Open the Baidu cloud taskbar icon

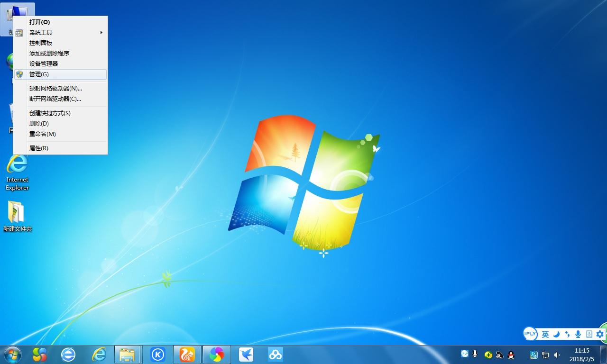click(x=276, y=354)
